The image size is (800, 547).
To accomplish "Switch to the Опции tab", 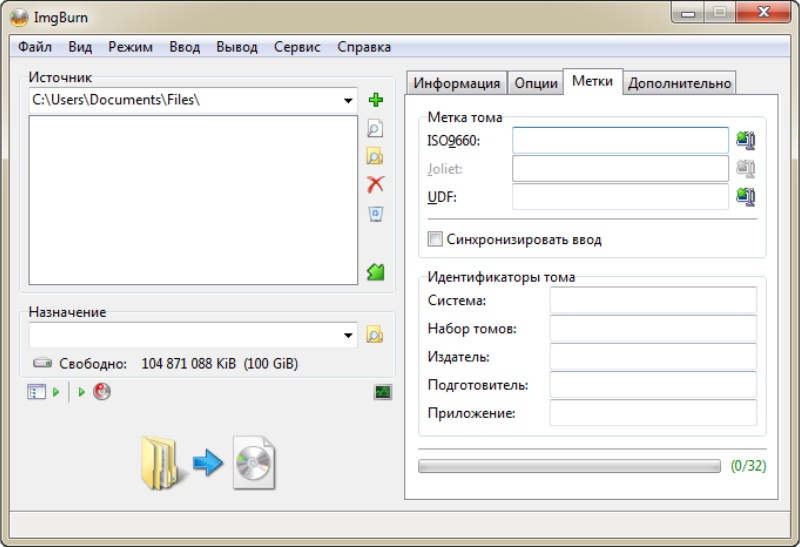I will click(536, 83).
